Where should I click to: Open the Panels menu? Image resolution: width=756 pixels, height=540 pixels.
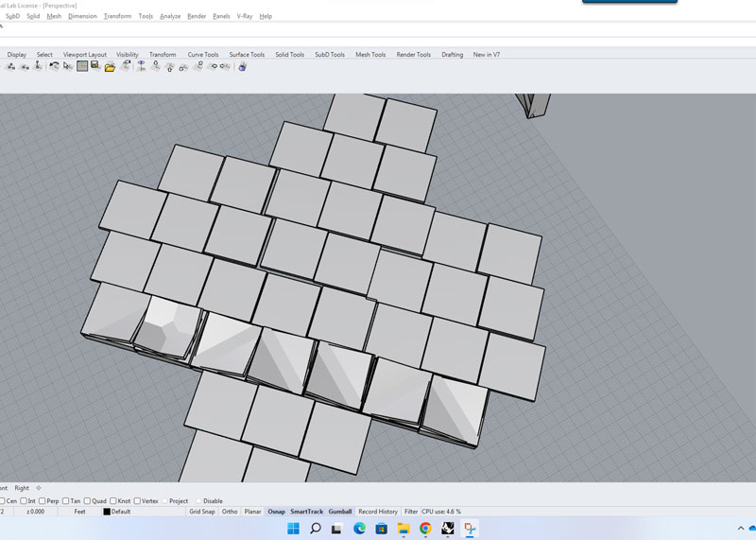pyautogui.click(x=221, y=16)
